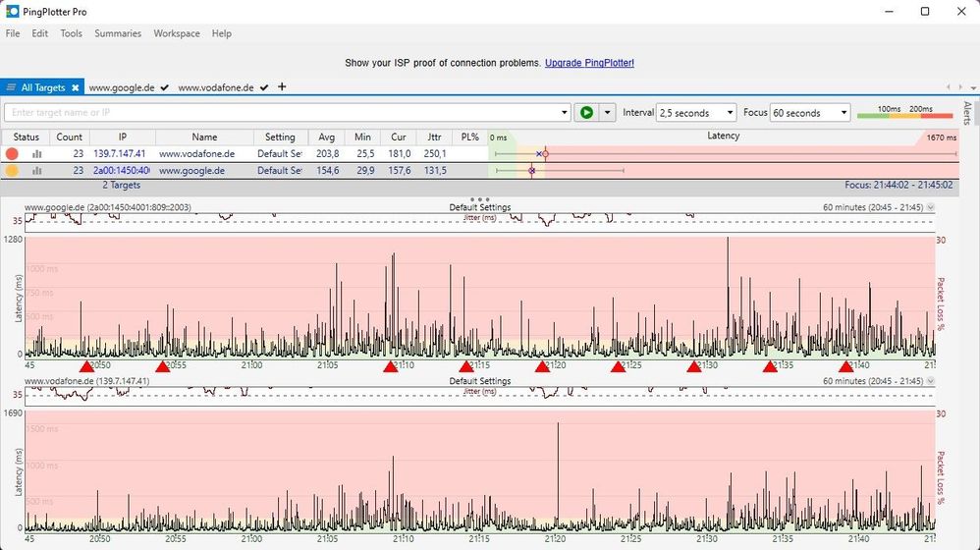The height and width of the screenshot is (550, 980).
Task: Click the 100ms/200ms latency color scale
Action: [903, 113]
